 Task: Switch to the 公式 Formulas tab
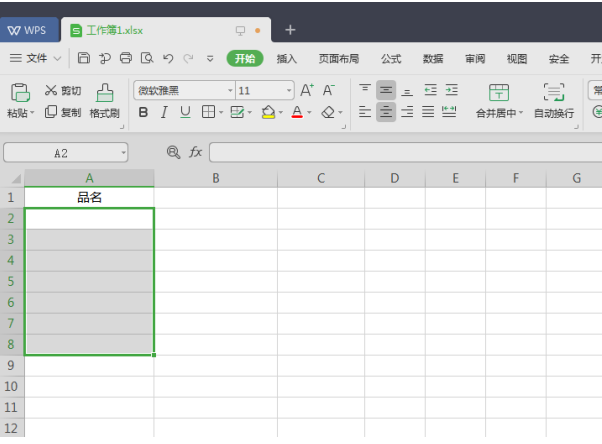point(391,59)
